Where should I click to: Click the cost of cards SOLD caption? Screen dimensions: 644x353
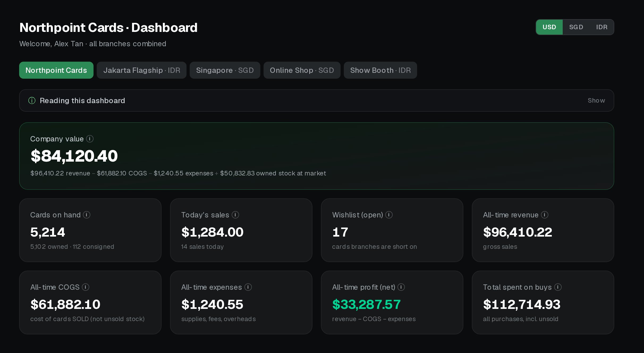tap(87, 319)
